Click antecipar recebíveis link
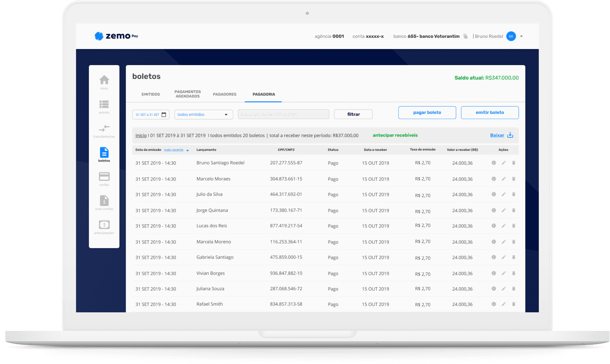 pyautogui.click(x=395, y=135)
